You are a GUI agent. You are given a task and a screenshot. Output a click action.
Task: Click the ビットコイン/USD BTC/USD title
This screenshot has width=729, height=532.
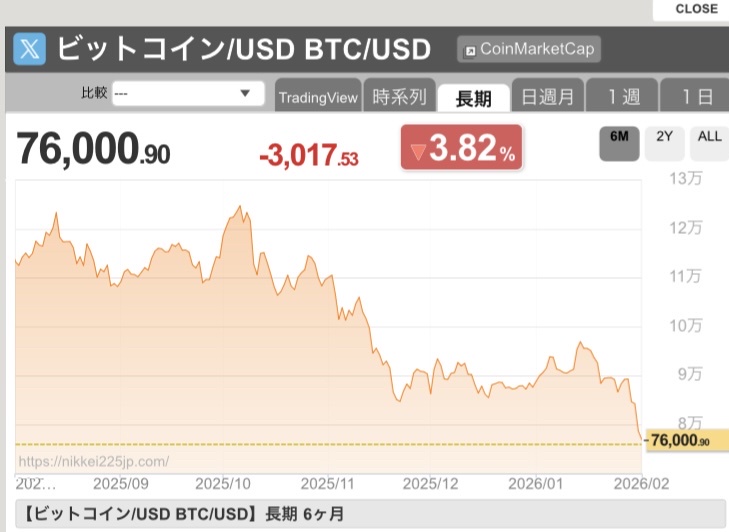pos(243,49)
